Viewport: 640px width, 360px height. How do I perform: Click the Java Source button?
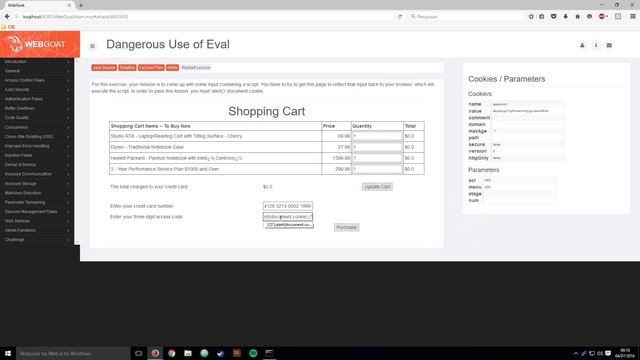[x=104, y=68]
